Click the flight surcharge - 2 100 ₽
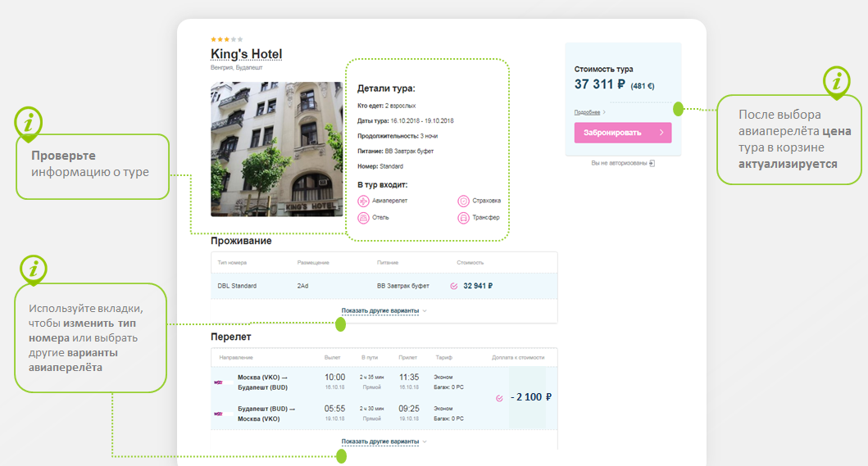 click(x=531, y=397)
